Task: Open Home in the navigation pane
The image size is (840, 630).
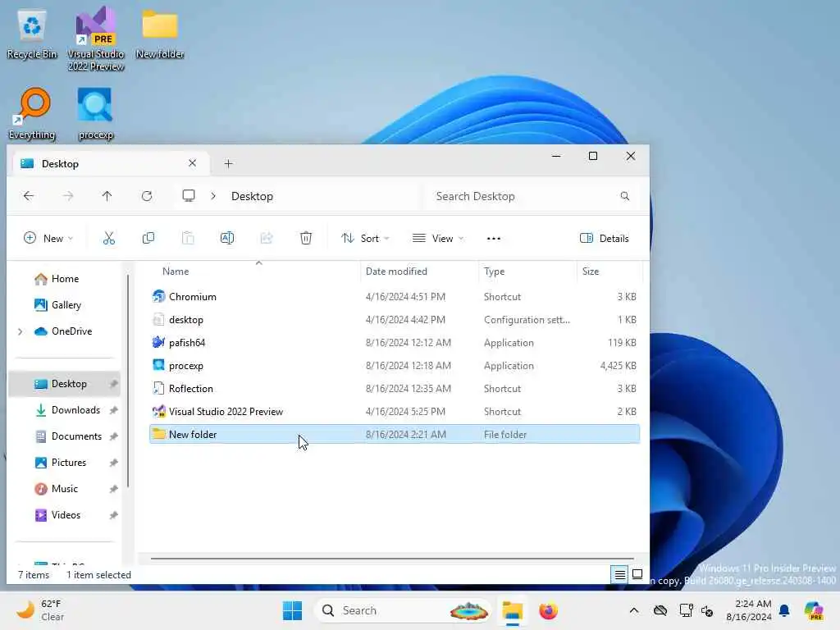Action: (x=64, y=279)
